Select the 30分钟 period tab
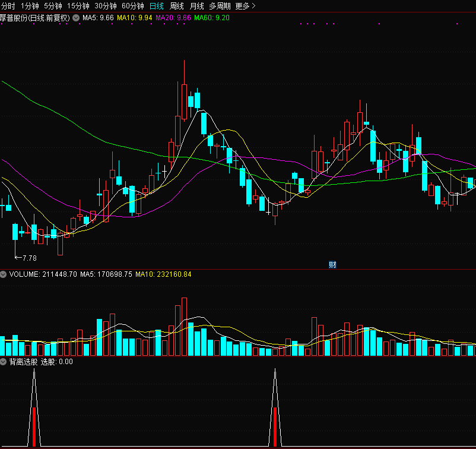The image size is (476, 449). [x=106, y=6]
